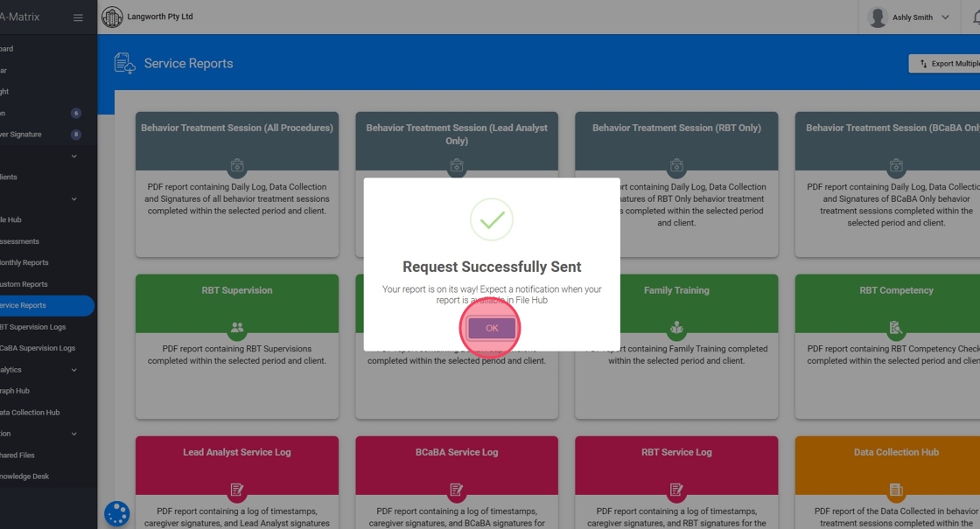This screenshot has width=980, height=529.
Task: Click the RBT Competency checklist icon
Action: point(896,328)
